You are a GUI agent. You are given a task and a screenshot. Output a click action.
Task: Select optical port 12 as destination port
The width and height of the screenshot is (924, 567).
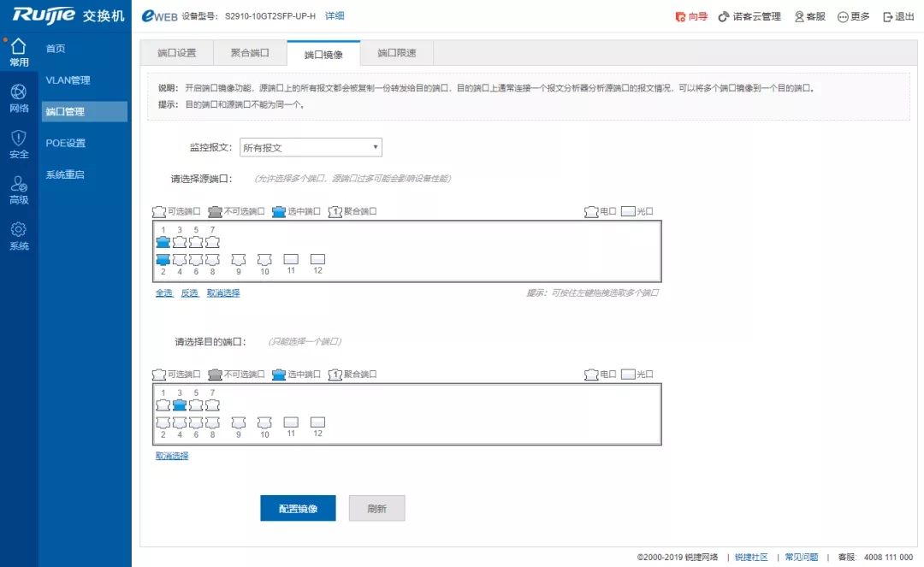[317, 422]
